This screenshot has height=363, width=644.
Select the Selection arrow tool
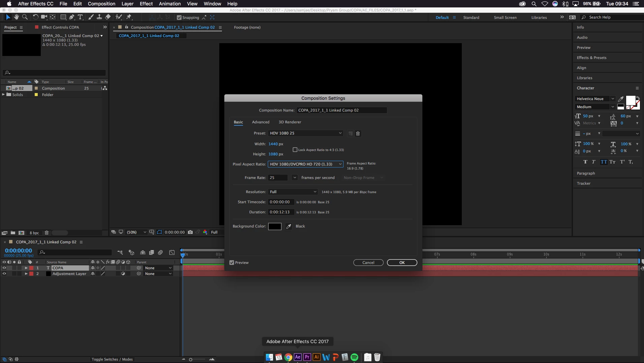pos(8,17)
